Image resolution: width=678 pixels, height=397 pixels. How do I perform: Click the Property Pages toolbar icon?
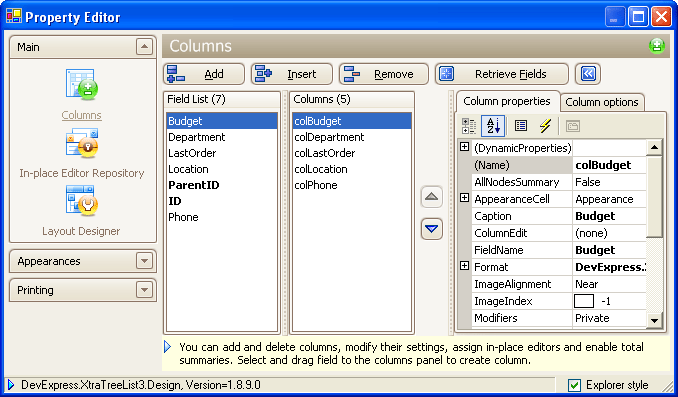coord(573,126)
